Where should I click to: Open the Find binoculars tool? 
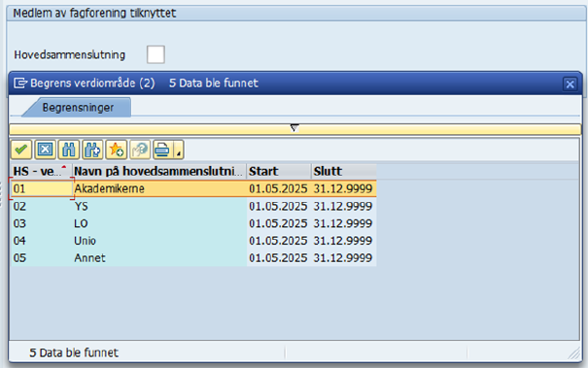pyautogui.click(x=69, y=150)
